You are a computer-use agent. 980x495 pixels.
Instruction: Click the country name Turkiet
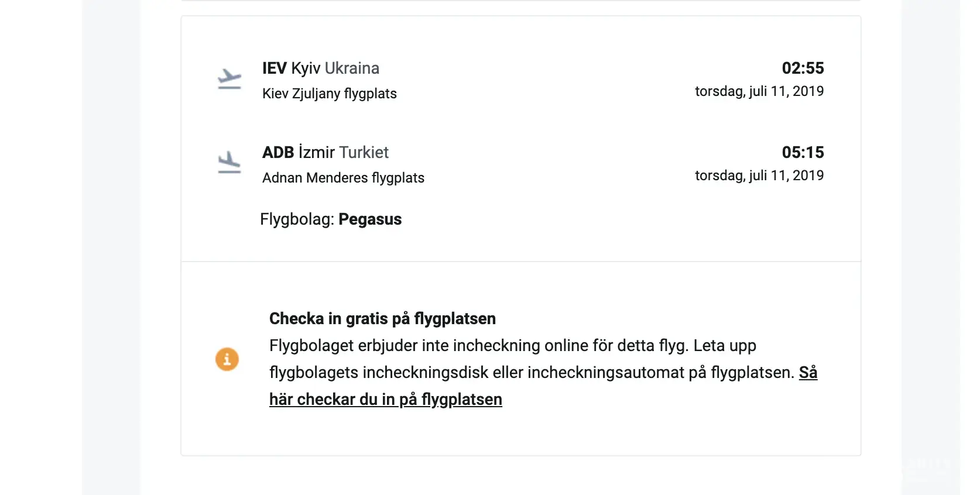[364, 153]
